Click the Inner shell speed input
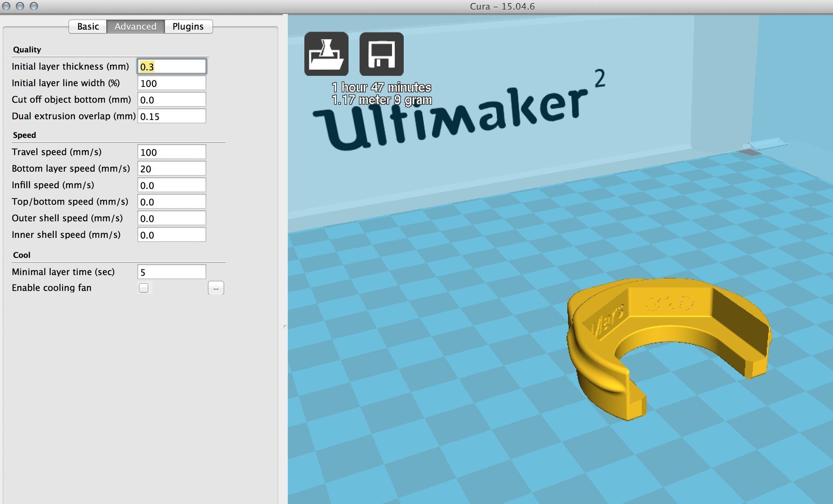The height and width of the screenshot is (504, 833). 171,235
